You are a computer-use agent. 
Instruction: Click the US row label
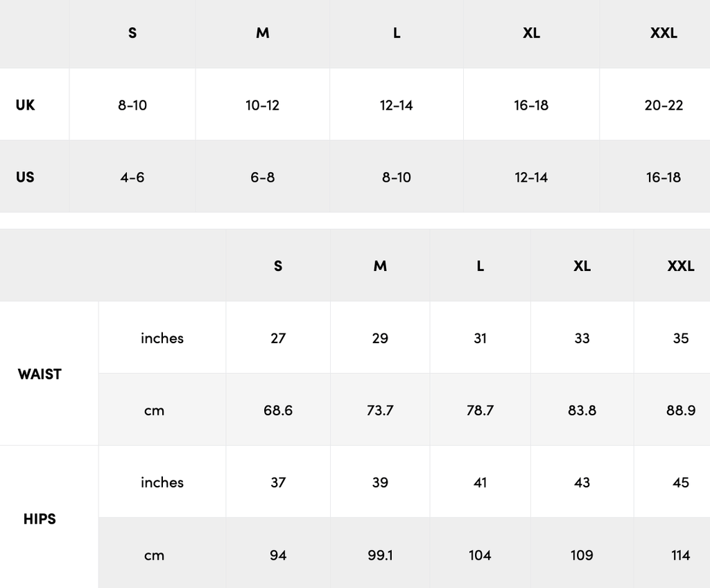pyautogui.click(x=25, y=177)
